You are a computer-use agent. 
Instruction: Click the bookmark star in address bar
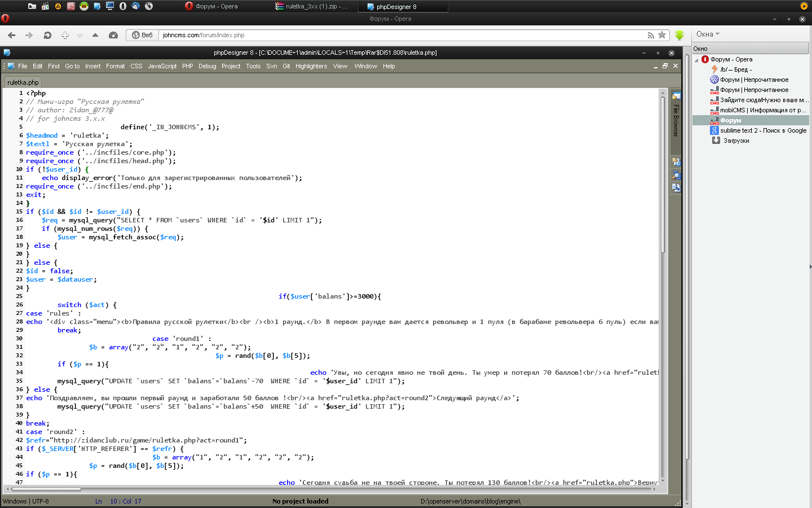(x=662, y=35)
